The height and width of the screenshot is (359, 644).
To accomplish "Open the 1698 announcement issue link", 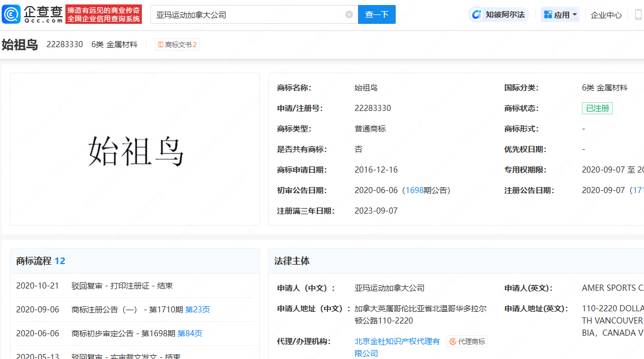I will pyautogui.click(x=415, y=190).
